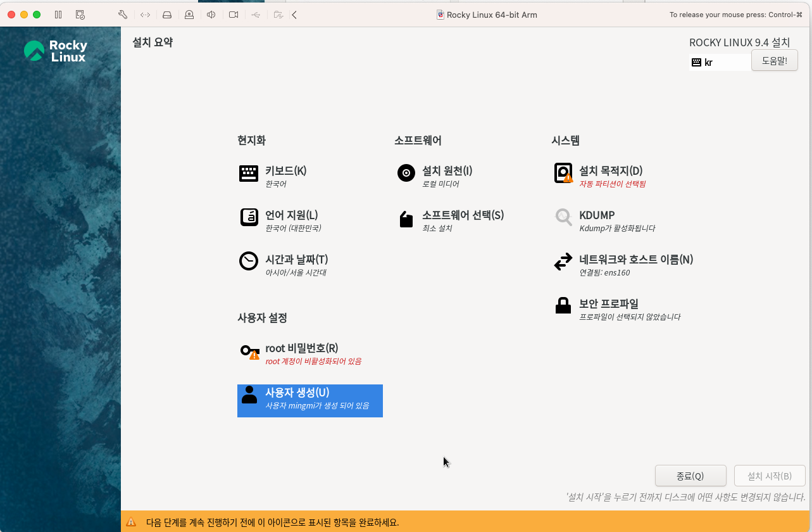Click the disk-unchanged note below install button
Screen dimensions: 812x532
pos(685,497)
